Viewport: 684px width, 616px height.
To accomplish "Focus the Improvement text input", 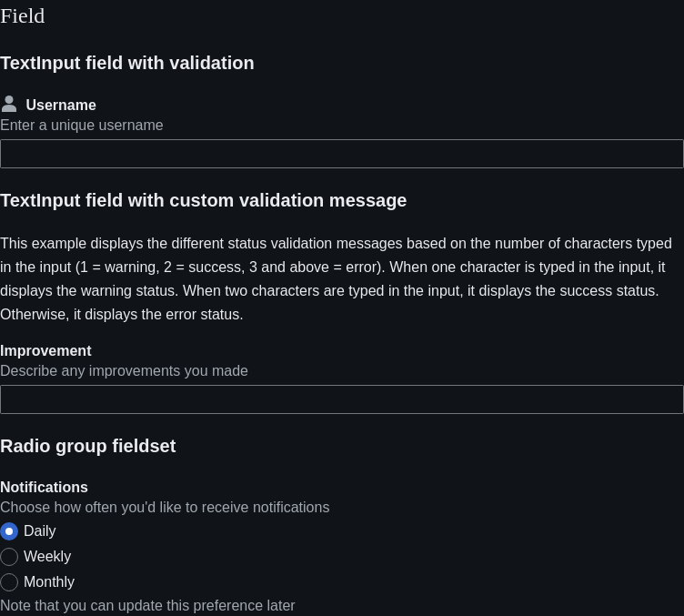I will (x=342, y=399).
